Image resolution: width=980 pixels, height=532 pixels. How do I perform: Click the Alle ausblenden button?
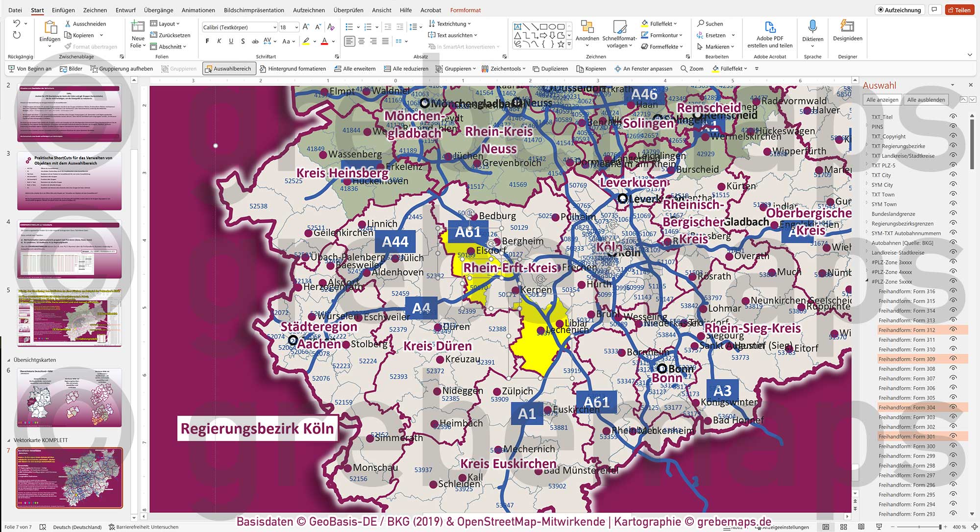[x=926, y=99]
